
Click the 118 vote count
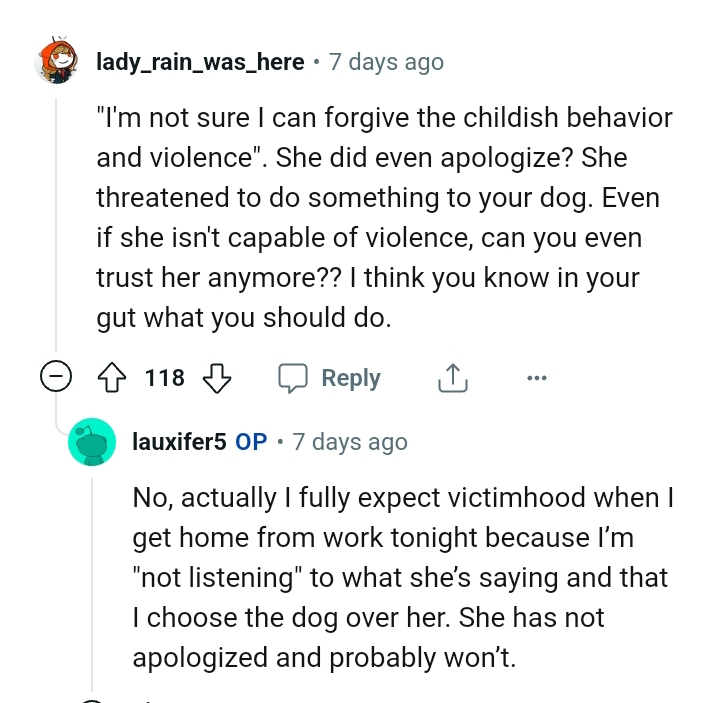tap(165, 378)
